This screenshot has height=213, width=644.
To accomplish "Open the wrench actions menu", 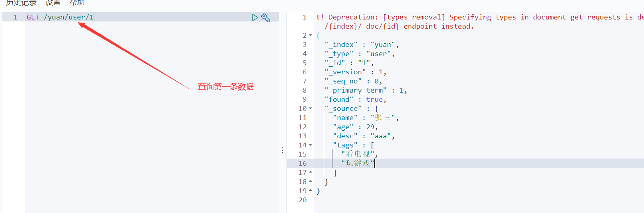I will [x=266, y=17].
